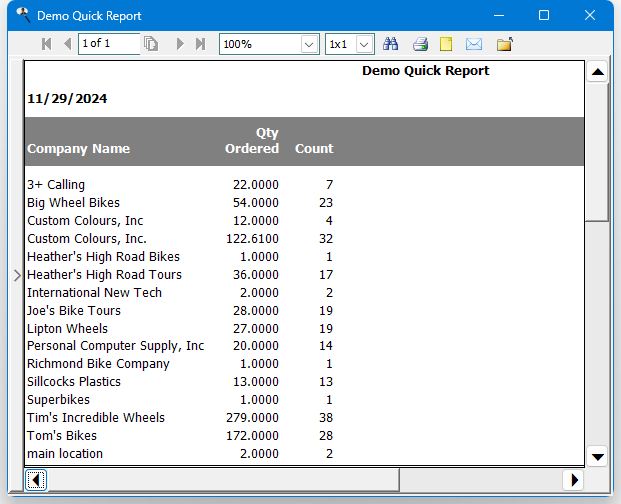The height and width of the screenshot is (504, 621).
Task: Click the 'Qty Ordered' column header
Action: pos(252,141)
